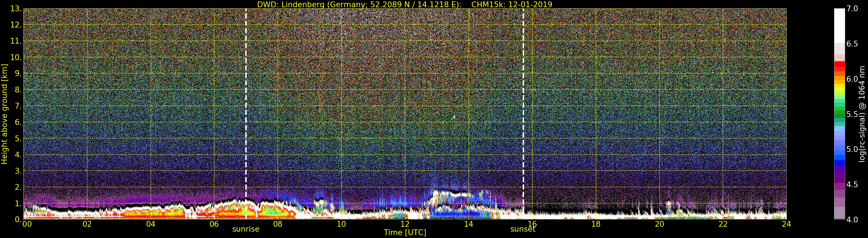Click the '5.5' colorbar value
This screenshot has width=868, height=238.
pos(852,114)
